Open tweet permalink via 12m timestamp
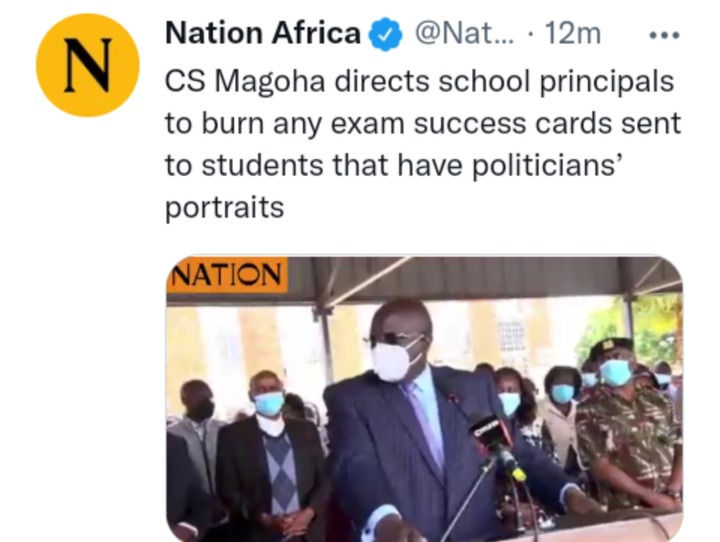The height and width of the screenshot is (542, 720). click(573, 34)
